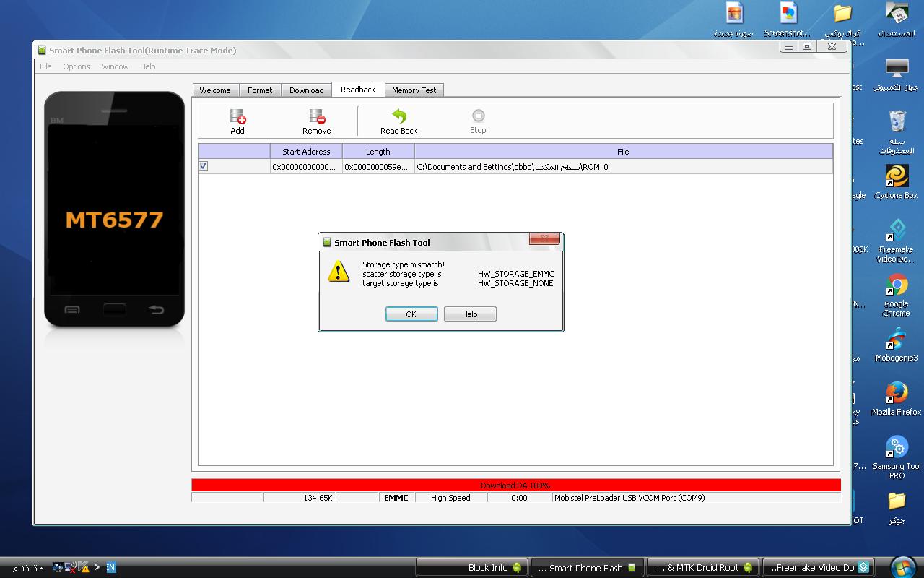This screenshot has height=578, width=924.
Task: Switch to the Memory Test tab
Action: [x=414, y=90]
